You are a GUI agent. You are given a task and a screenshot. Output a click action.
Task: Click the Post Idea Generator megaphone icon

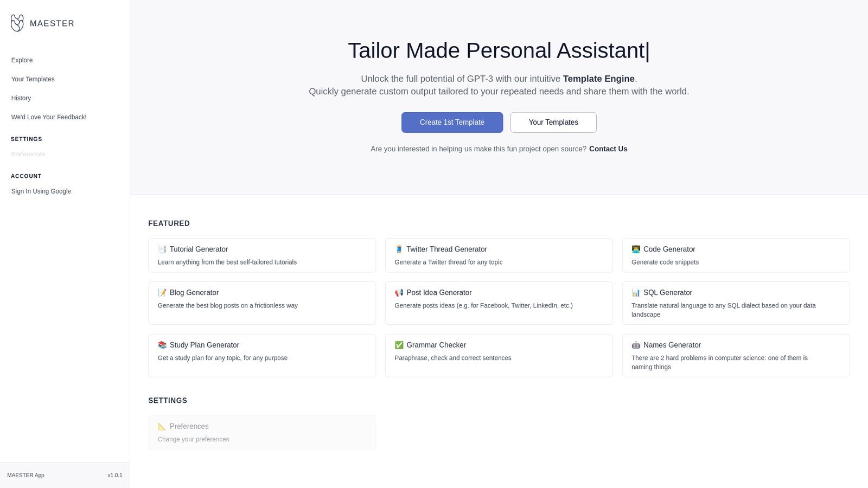click(x=399, y=293)
